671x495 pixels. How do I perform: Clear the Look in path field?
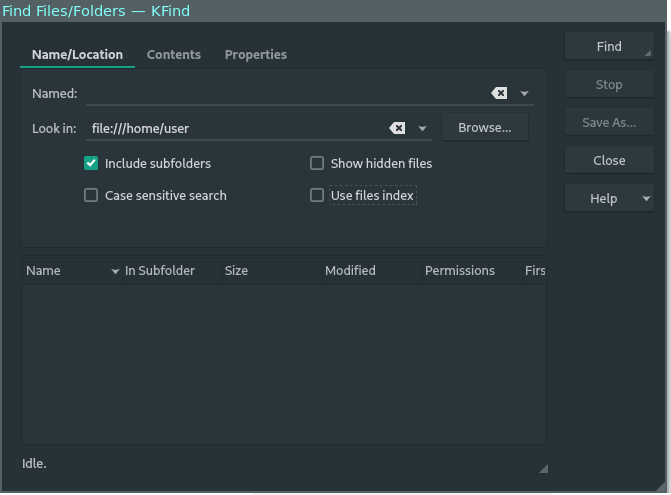pyautogui.click(x=397, y=128)
